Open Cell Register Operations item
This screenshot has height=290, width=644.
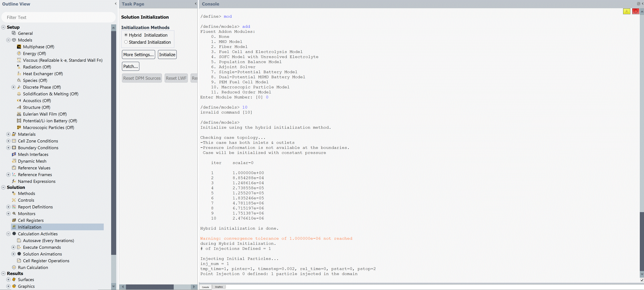pos(46,261)
